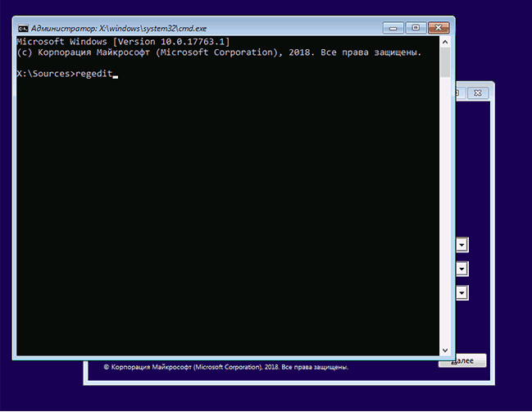Viewport: 532px width, 412px height.
Task: Click the X:\Sources prompt text
Action: (46, 74)
